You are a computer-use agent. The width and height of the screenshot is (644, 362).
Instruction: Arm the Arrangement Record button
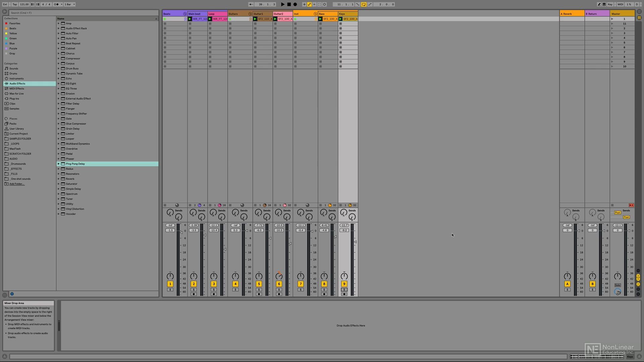click(295, 4)
